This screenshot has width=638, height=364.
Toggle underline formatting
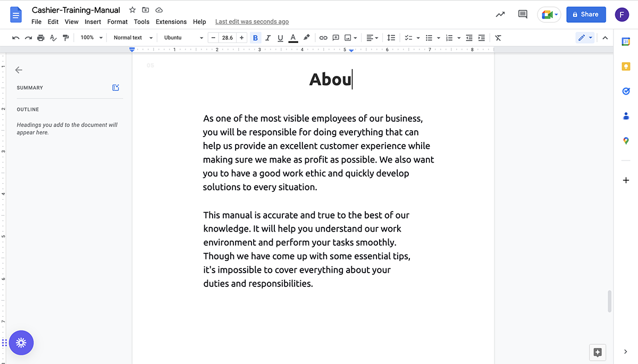(x=280, y=38)
